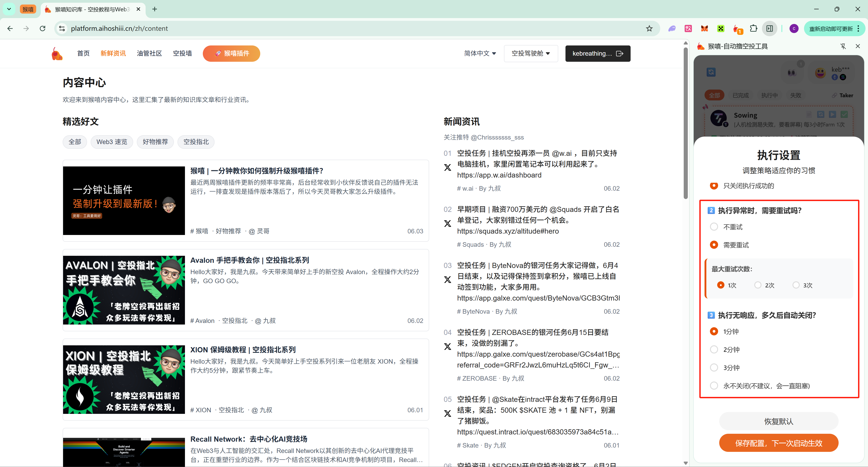Open XION 保姆级教程 article thumbnail
The width and height of the screenshot is (868, 467).
(x=124, y=379)
